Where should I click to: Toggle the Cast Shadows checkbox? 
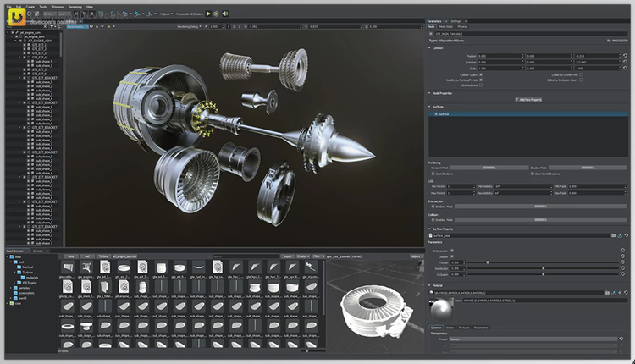[433, 174]
